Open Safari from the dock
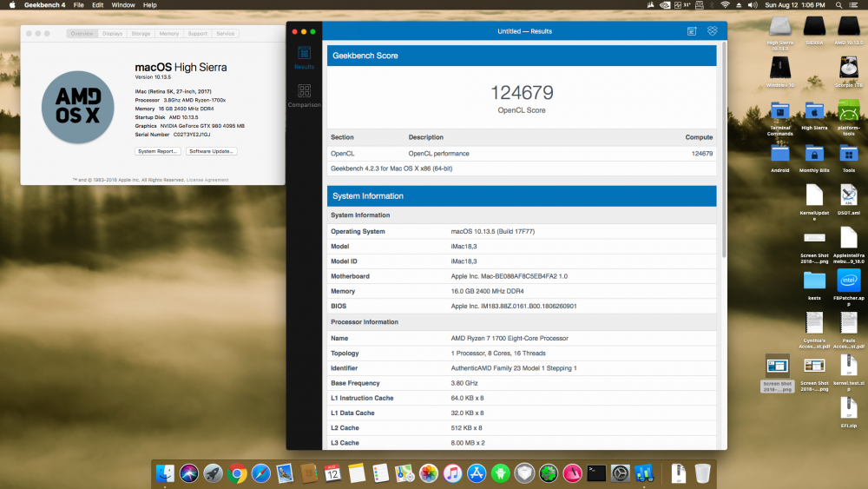Image resolution: width=868 pixels, height=489 pixels. point(260,473)
